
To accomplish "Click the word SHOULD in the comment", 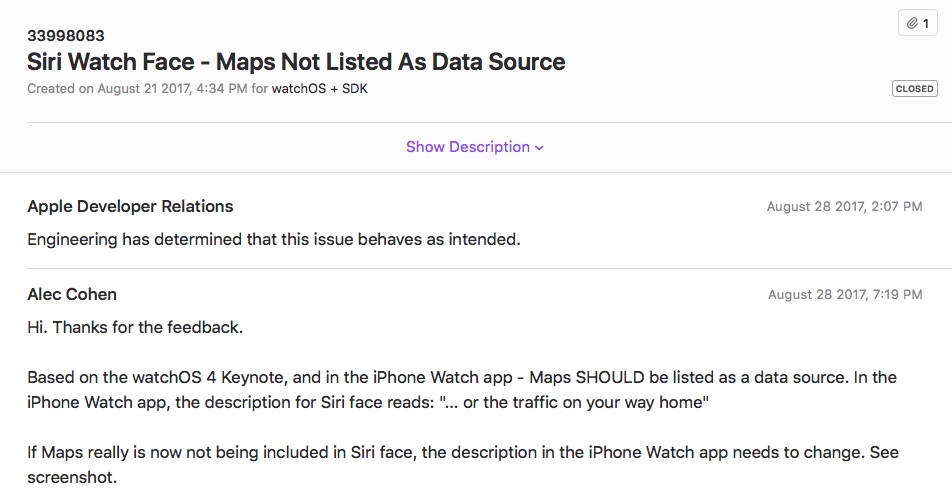I will tap(610, 377).
